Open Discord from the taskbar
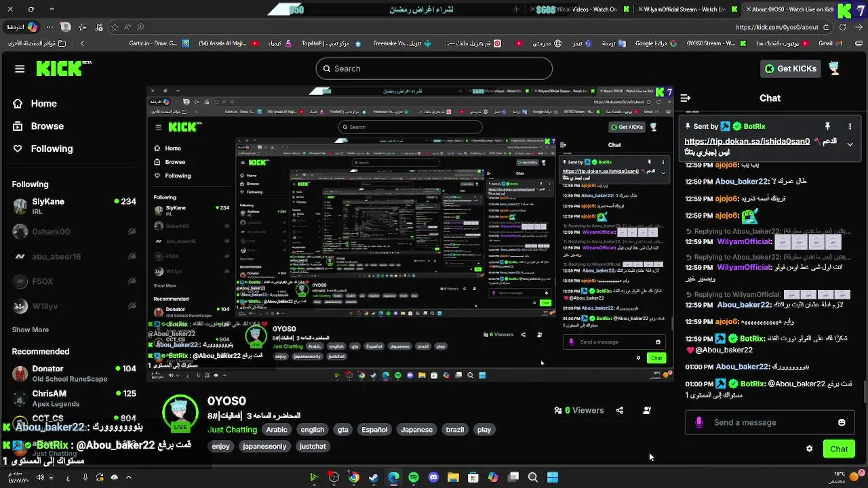868x488 pixels. pyautogui.click(x=433, y=477)
